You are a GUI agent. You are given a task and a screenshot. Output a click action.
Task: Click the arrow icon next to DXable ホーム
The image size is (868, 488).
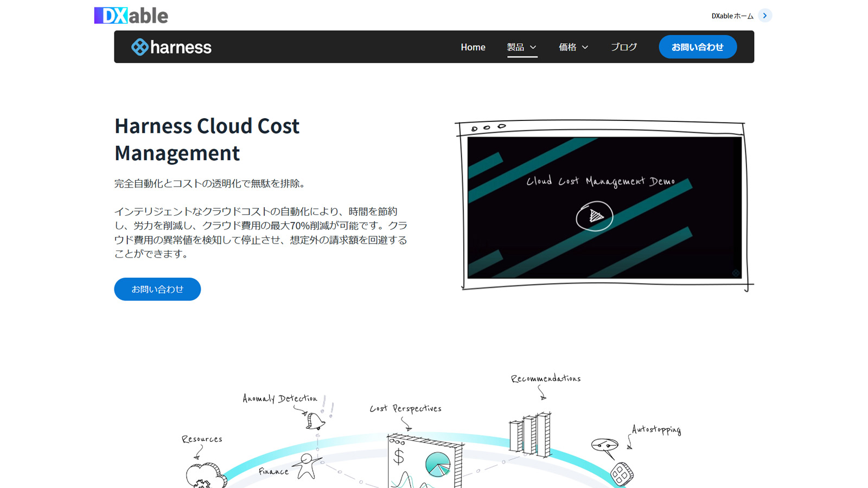765,16
